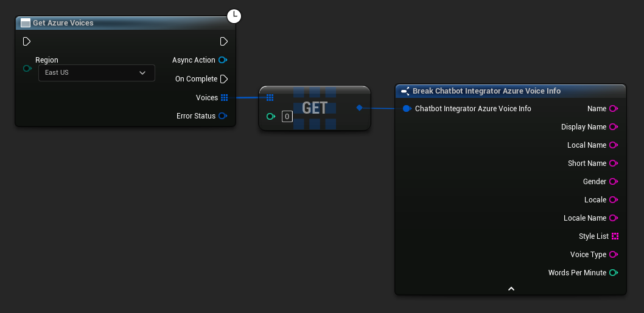This screenshot has width=644, height=313.
Task: Click the GET node index input field
Action: pos(287,116)
